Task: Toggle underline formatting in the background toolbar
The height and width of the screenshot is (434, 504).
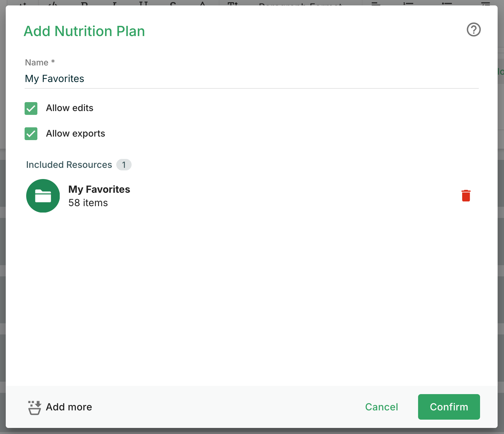Action: point(143,3)
